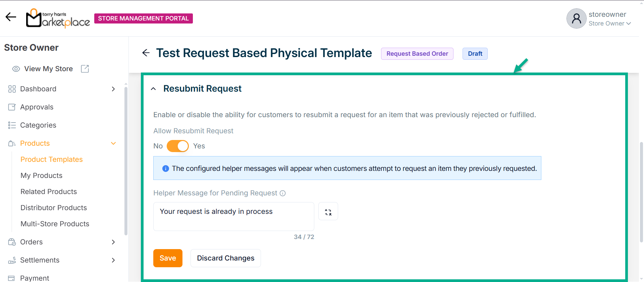
Task: Select Distributor Products menu item
Action: point(54,208)
